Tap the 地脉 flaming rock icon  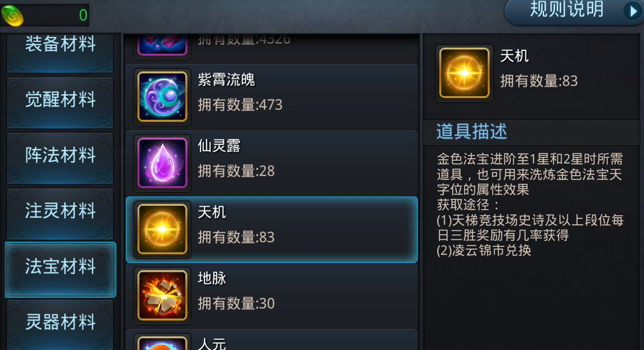coord(162,296)
